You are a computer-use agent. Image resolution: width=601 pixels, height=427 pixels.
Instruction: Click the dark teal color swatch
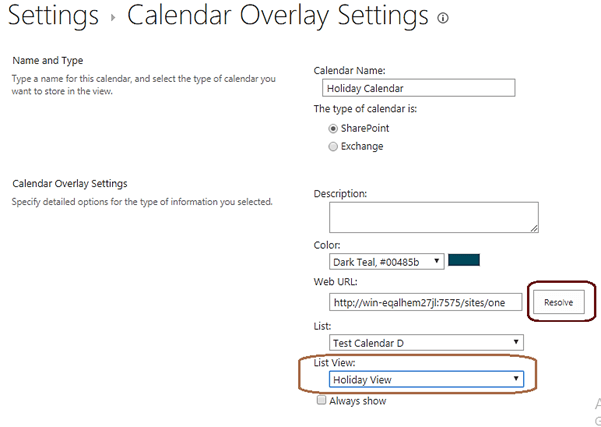pos(464,260)
